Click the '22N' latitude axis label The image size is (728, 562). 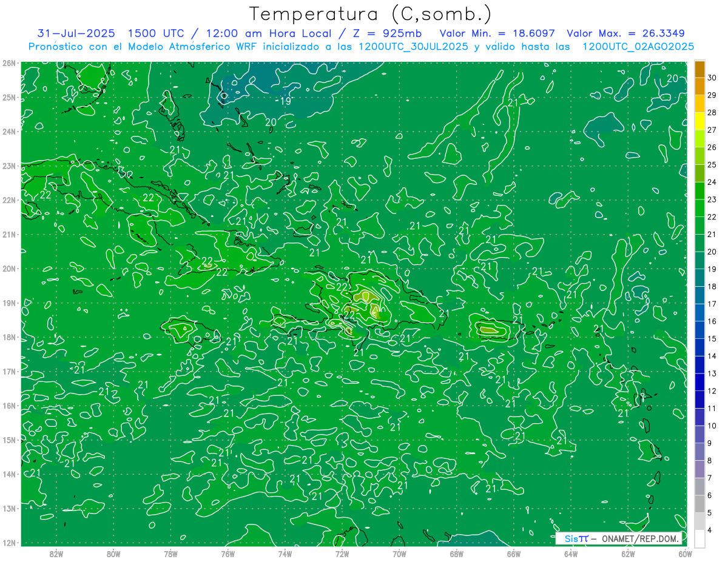click(x=8, y=200)
